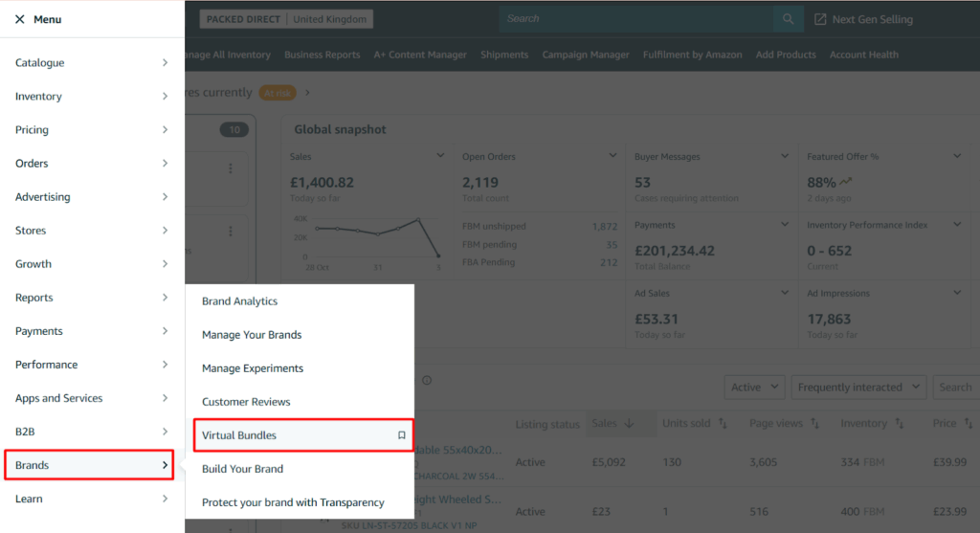Image resolution: width=980 pixels, height=533 pixels.
Task: Expand the Catalogue menu section
Action: (x=91, y=63)
